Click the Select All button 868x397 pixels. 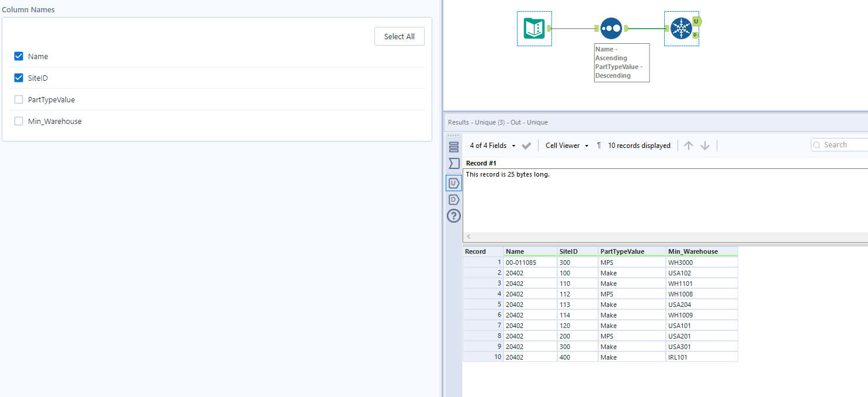(399, 36)
